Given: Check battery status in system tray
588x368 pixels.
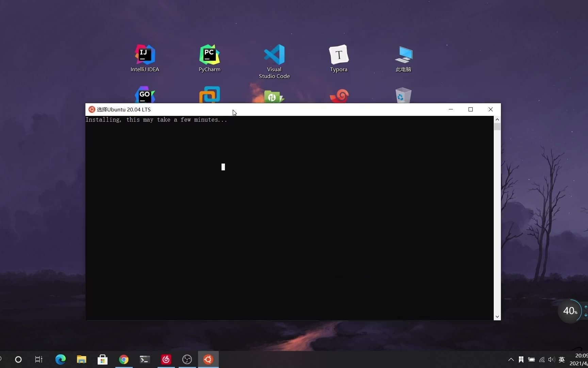Looking at the screenshot, I should click(531, 359).
